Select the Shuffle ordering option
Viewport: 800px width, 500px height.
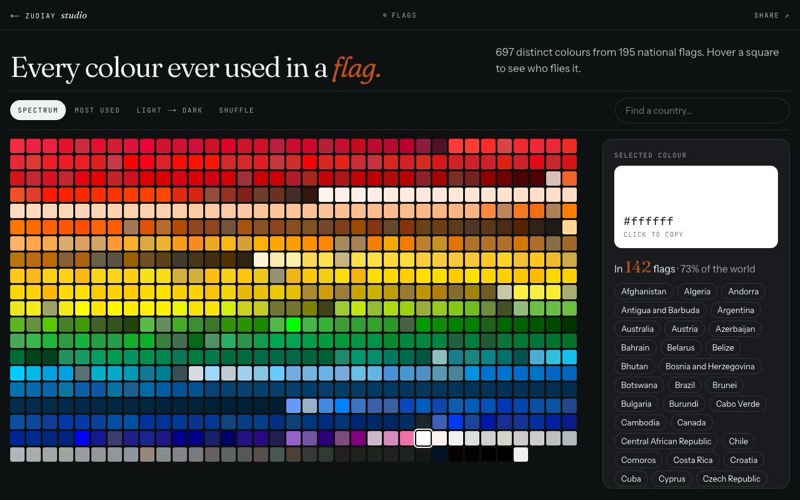pyautogui.click(x=236, y=110)
